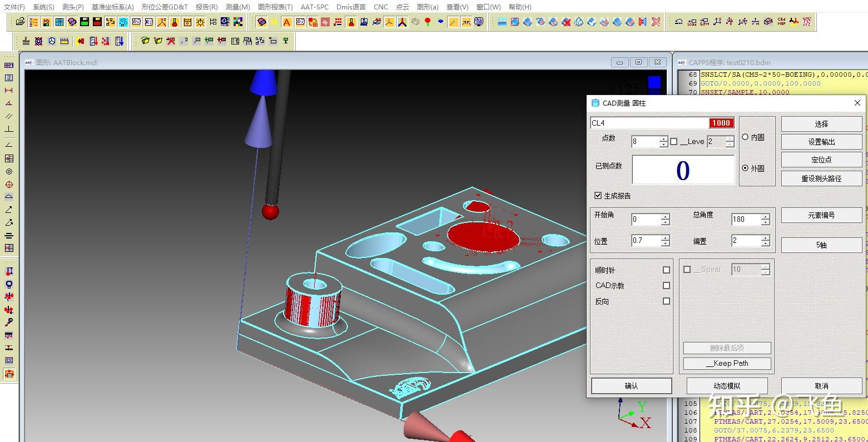Click the Load coordinate system icon
The image size is (868, 442).
point(692,22)
